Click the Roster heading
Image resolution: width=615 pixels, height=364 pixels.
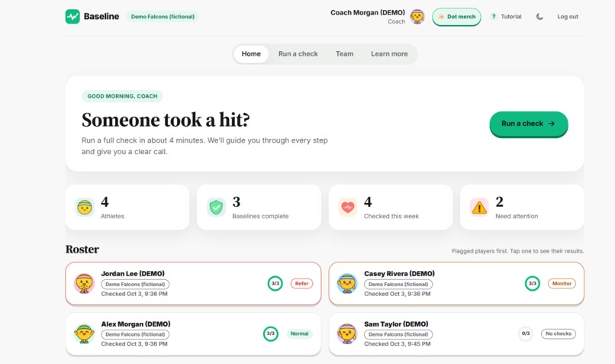coord(82,249)
